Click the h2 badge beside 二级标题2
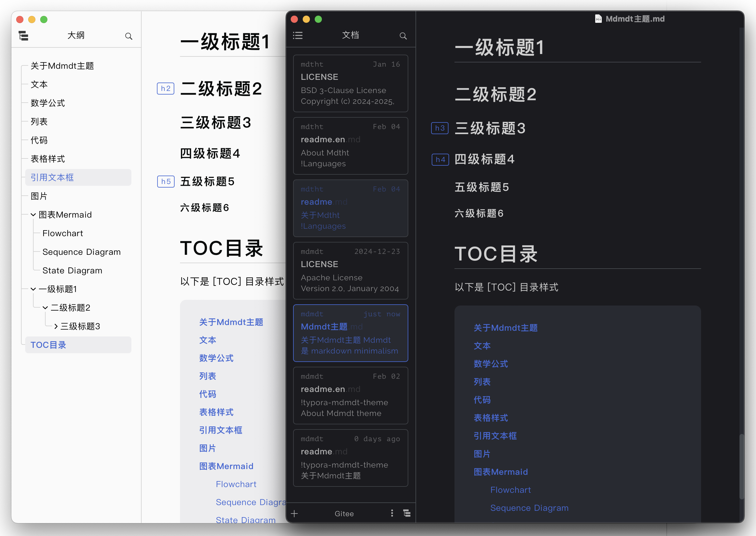 [x=166, y=89]
